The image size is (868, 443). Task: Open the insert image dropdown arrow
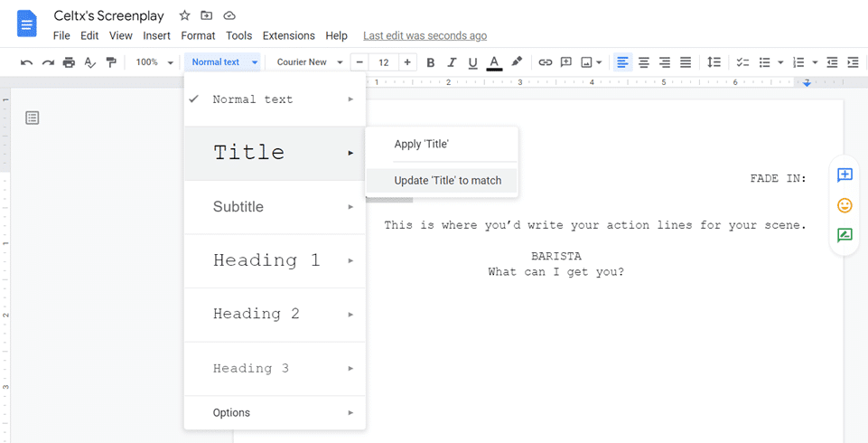click(x=599, y=62)
